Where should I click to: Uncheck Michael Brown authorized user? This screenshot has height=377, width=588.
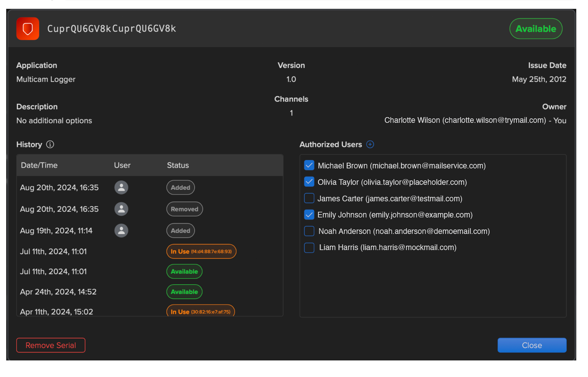309,165
